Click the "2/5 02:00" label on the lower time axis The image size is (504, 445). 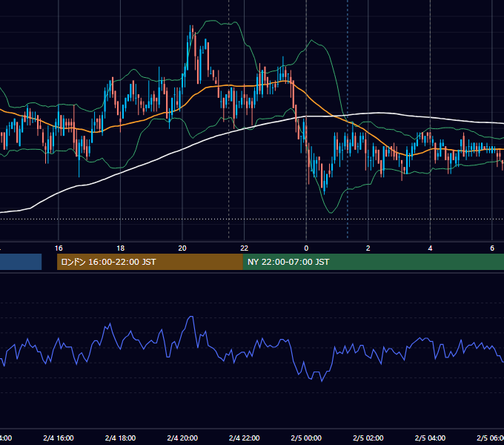[x=368, y=438]
